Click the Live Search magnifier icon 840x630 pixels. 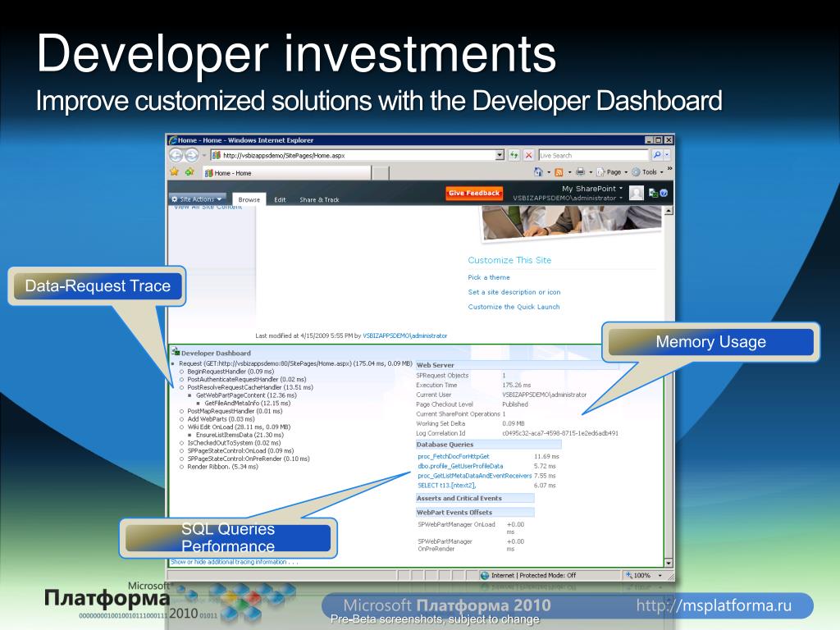point(657,155)
